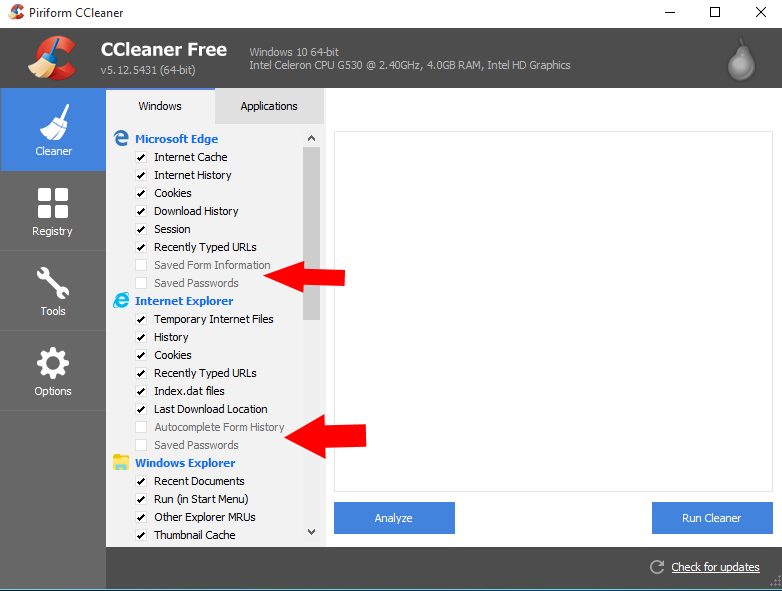Uncheck the Internet Cache checkbox
The height and width of the screenshot is (591, 782).
click(x=141, y=158)
